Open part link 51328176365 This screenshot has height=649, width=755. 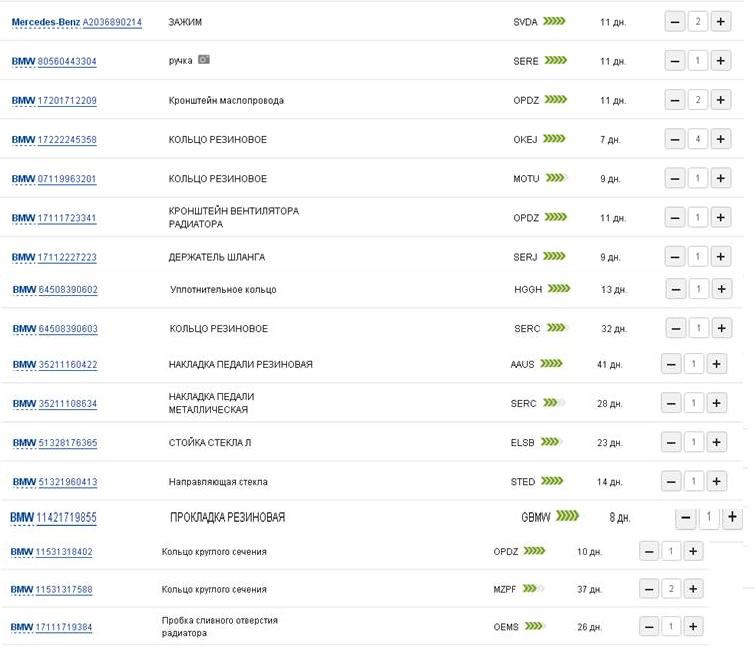[67, 443]
